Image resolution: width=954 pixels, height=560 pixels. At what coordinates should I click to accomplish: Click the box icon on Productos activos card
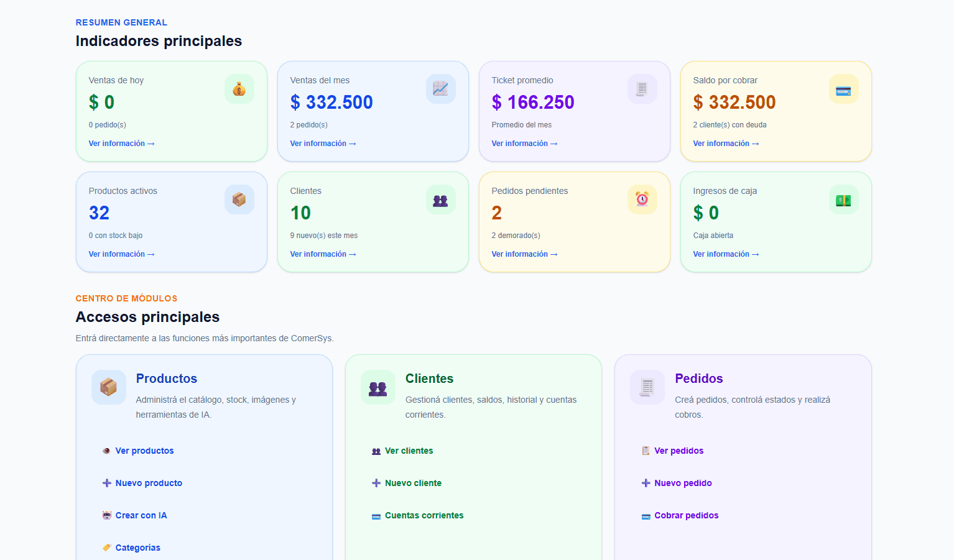[239, 200]
